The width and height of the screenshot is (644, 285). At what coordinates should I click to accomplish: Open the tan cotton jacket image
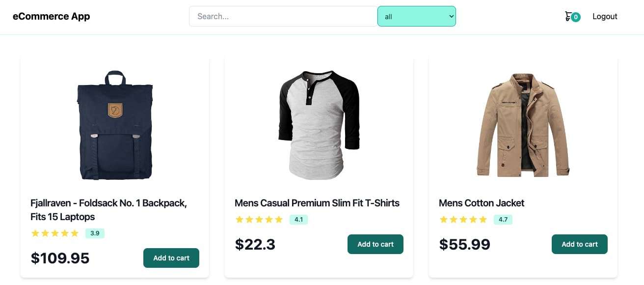coord(523,125)
